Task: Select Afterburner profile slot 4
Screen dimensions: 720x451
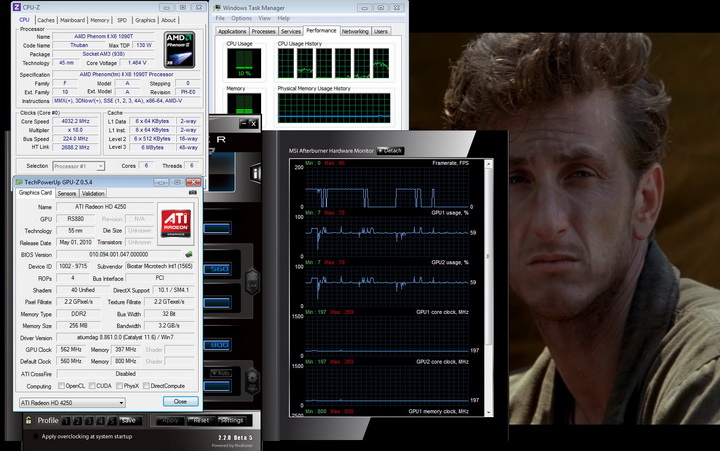Action: (x=101, y=421)
